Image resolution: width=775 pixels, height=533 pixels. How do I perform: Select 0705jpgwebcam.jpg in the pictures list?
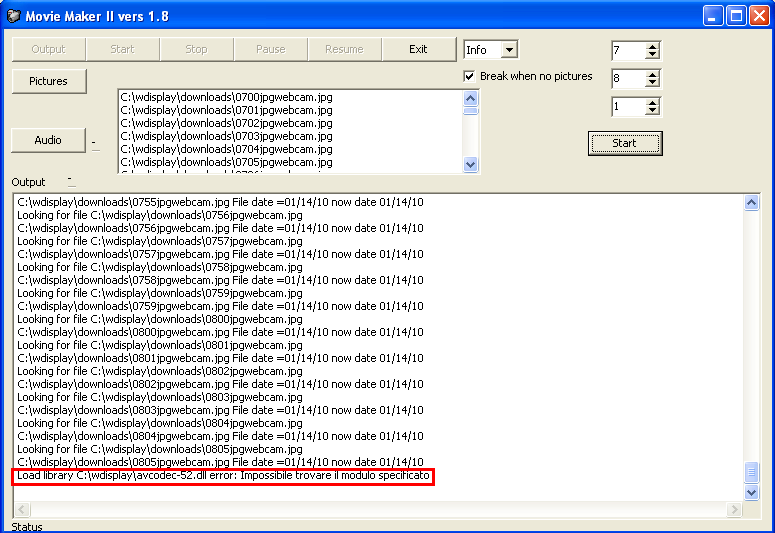(x=226, y=162)
